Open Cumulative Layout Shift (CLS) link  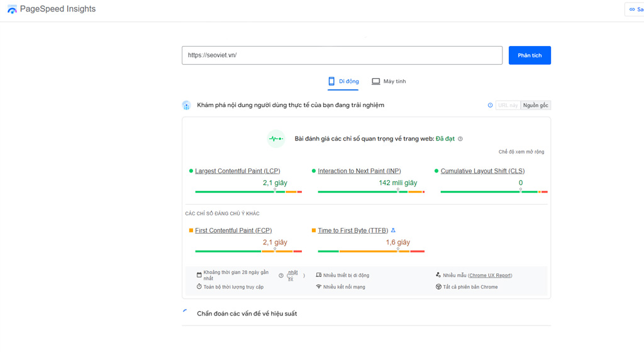[482, 171]
